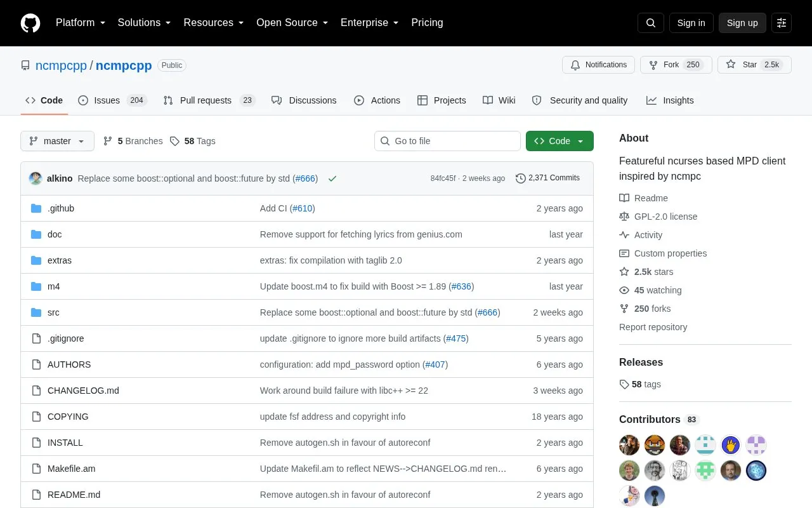Click the file icon beside README.md
The image size is (812, 508).
coord(36,495)
